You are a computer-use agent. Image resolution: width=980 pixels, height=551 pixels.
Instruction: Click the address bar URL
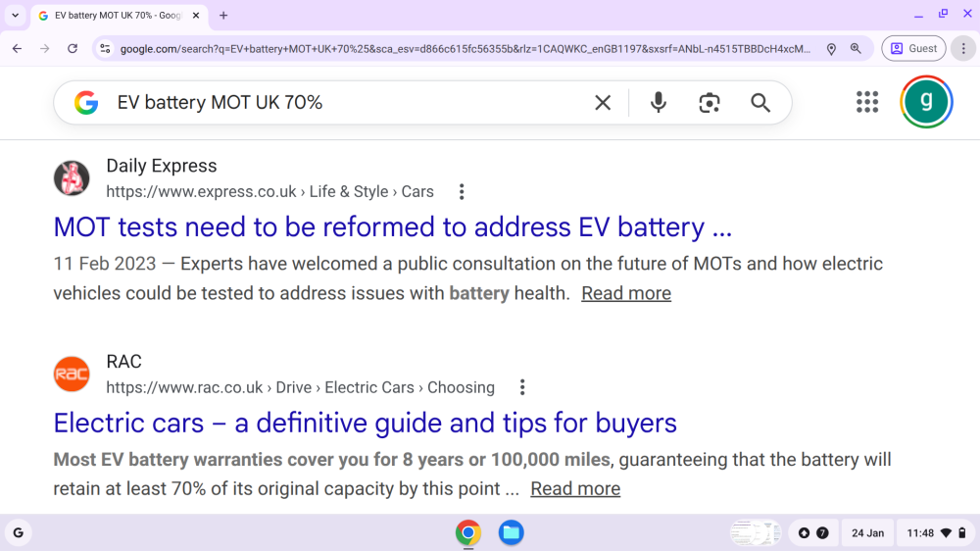[465, 49]
